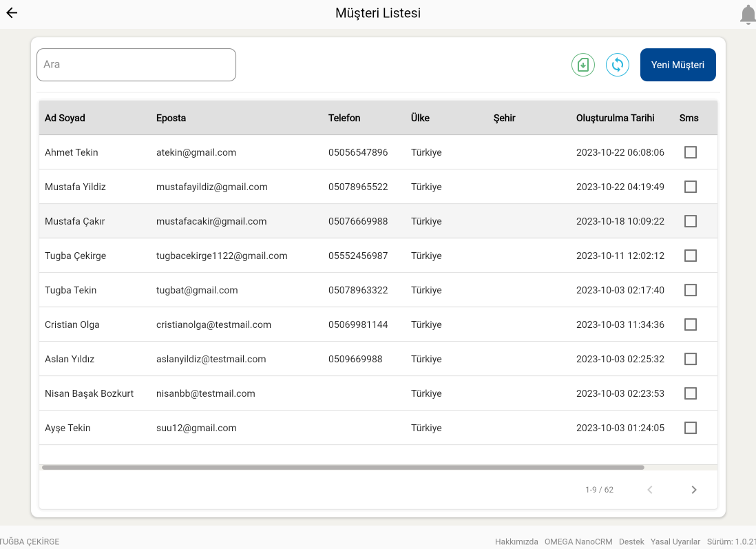The width and height of the screenshot is (756, 549).
Task: Click phone number 05078965522
Action: pos(358,187)
